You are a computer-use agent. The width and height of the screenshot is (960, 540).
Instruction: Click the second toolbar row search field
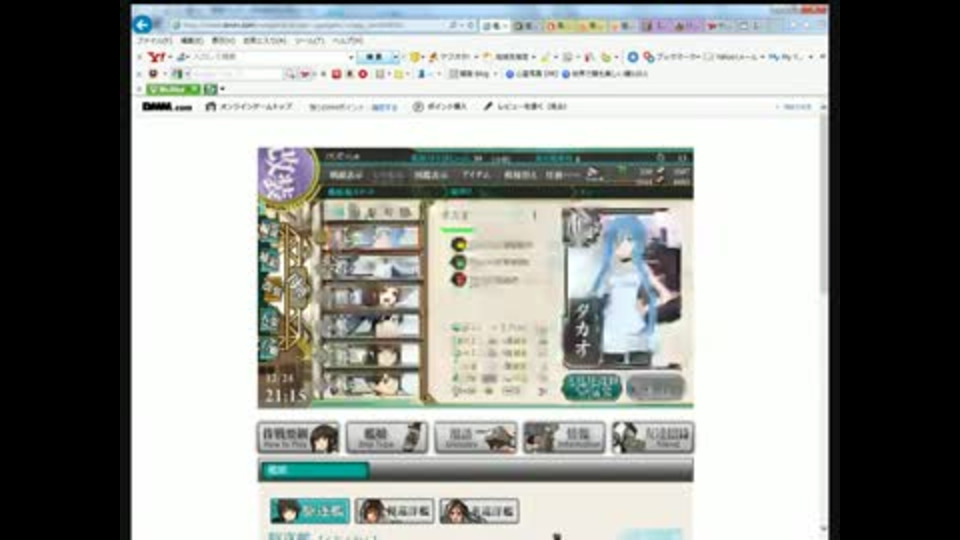click(238, 74)
